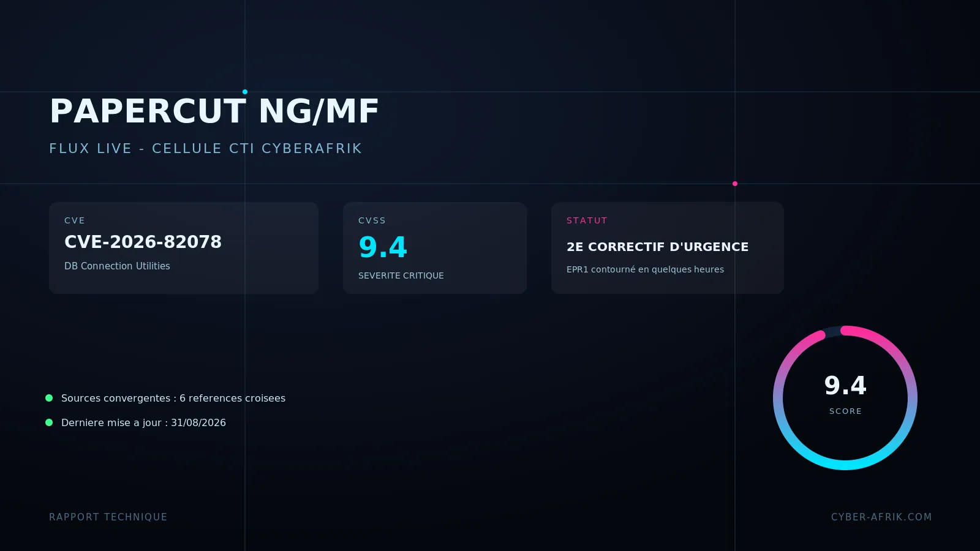This screenshot has width=980, height=551.
Task: Click the RAPPORT TECHNIQUE footer text
Action: tap(108, 517)
